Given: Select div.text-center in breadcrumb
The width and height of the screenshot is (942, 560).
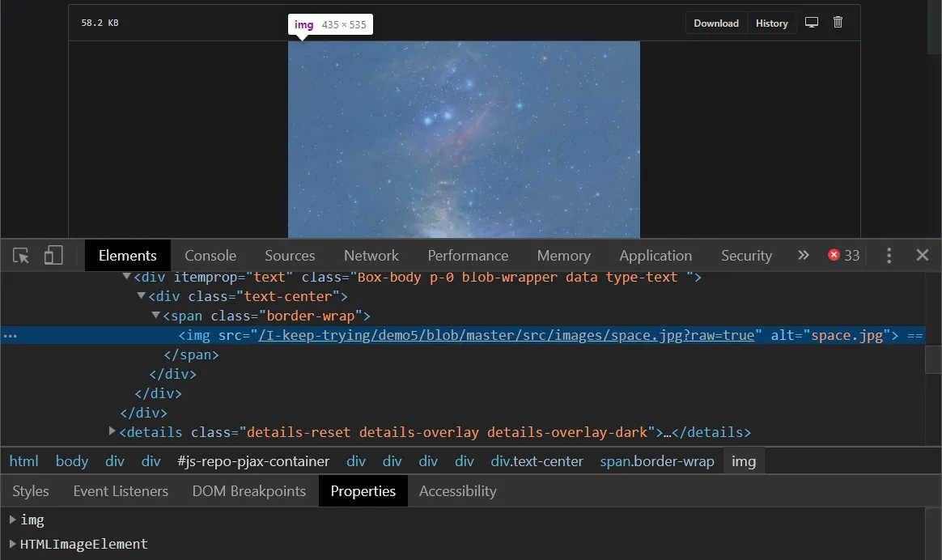Looking at the screenshot, I should tap(537, 460).
